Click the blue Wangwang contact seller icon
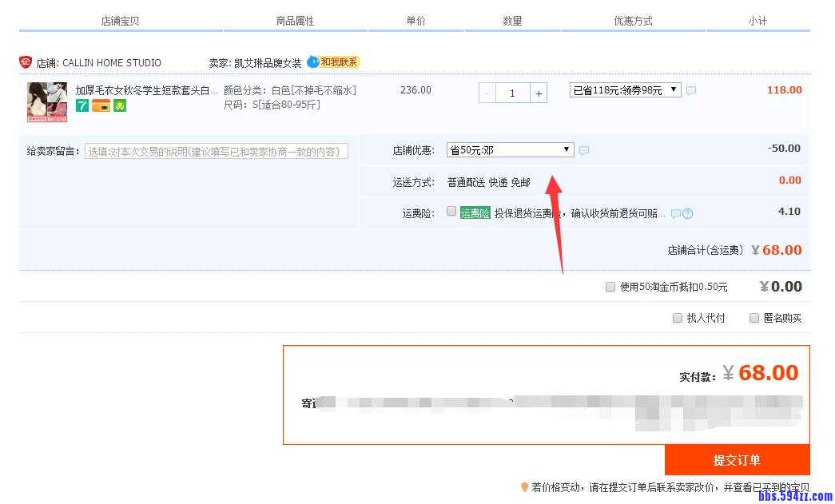The height and width of the screenshot is (504, 835). pyautogui.click(x=313, y=62)
